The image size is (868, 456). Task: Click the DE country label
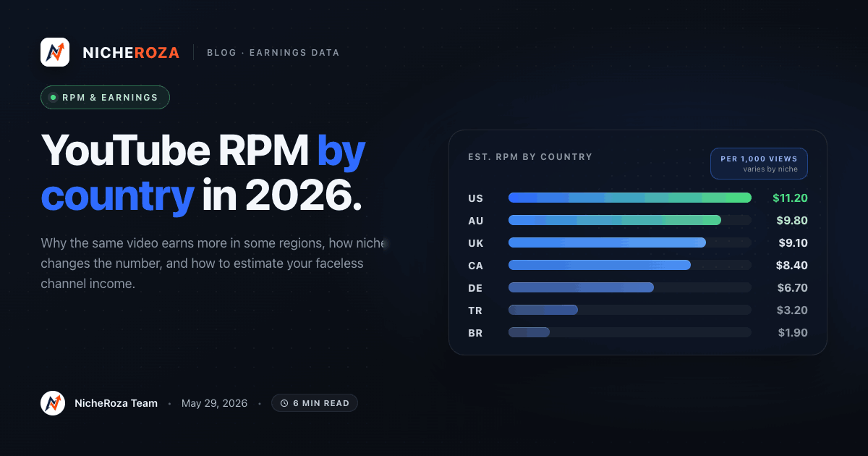pos(475,287)
